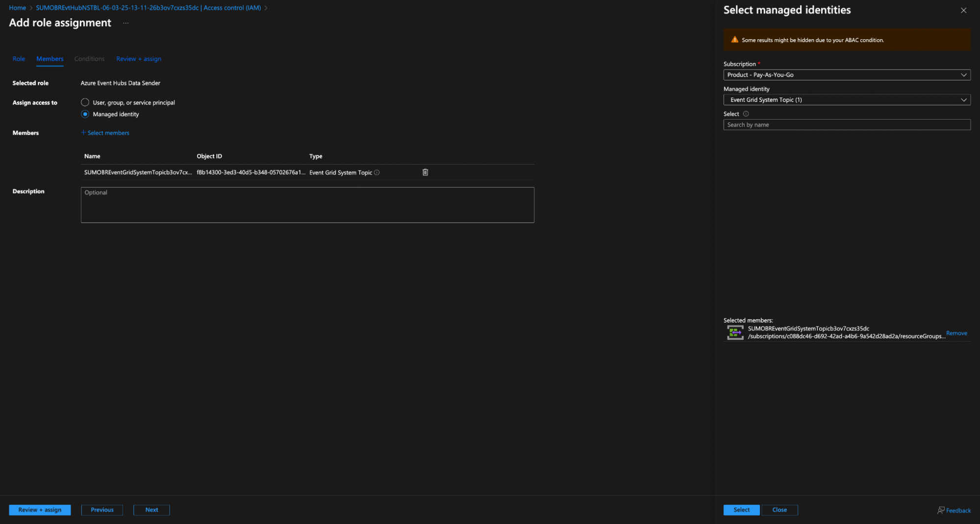Click the Select button to confirm identities
Viewport: 980px width, 524px height.
pyautogui.click(x=741, y=510)
